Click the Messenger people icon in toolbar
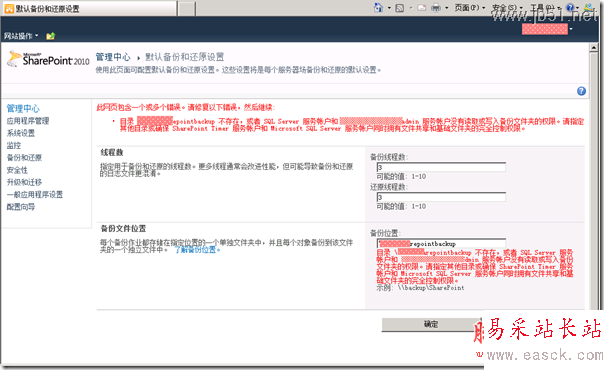Screen dimensions: 604x370 (x=589, y=8)
